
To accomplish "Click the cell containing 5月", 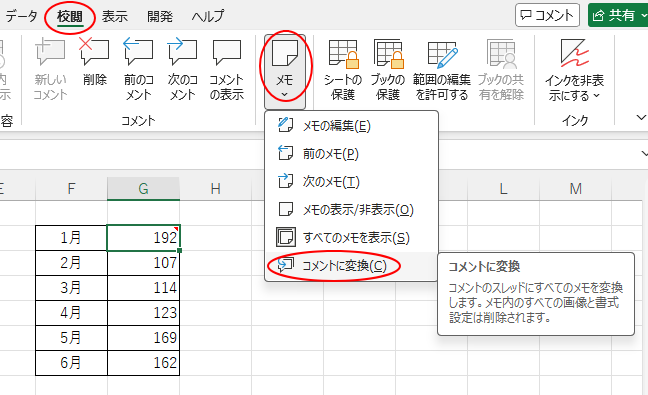I will pyautogui.click(x=71, y=338).
